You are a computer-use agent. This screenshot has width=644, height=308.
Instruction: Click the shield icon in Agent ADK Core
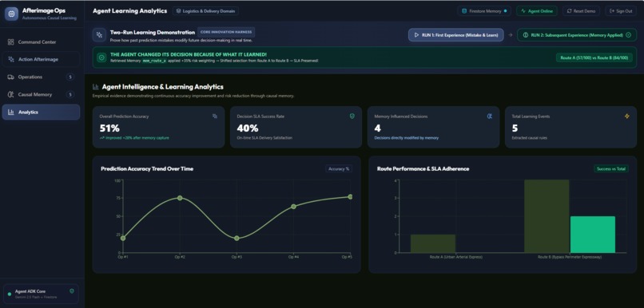pos(72,290)
